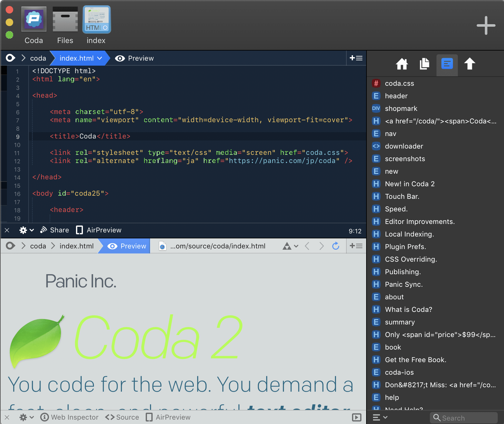Click the play-box icon in preview bottom bar

coord(356,417)
